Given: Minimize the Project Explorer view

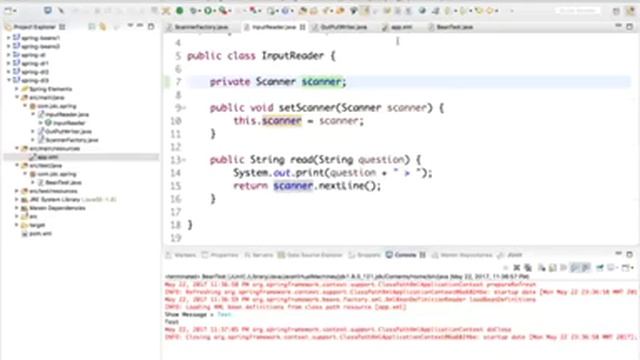Looking at the screenshot, I should pyautogui.click(x=140, y=26).
